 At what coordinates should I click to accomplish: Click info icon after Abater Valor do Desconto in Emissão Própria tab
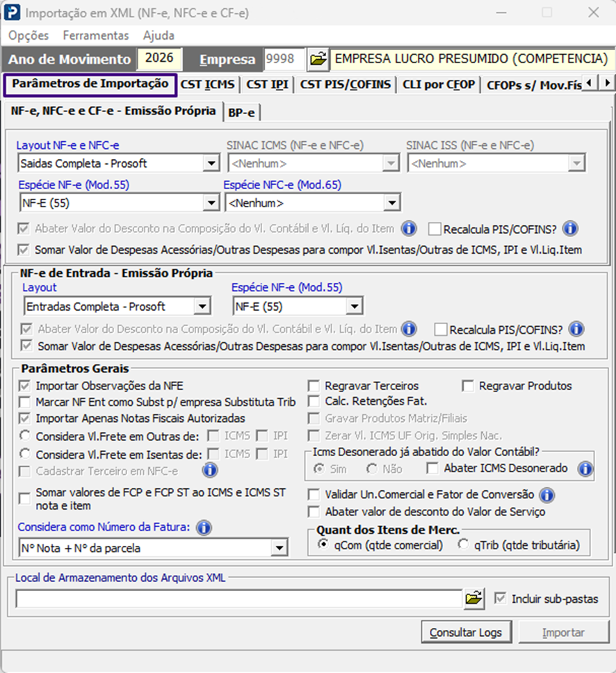point(409,228)
